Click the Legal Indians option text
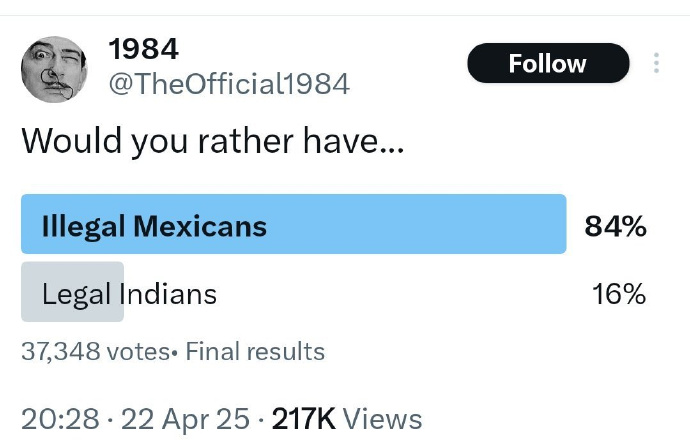Viewport: 690px width, 448px height. pos(129,294)
